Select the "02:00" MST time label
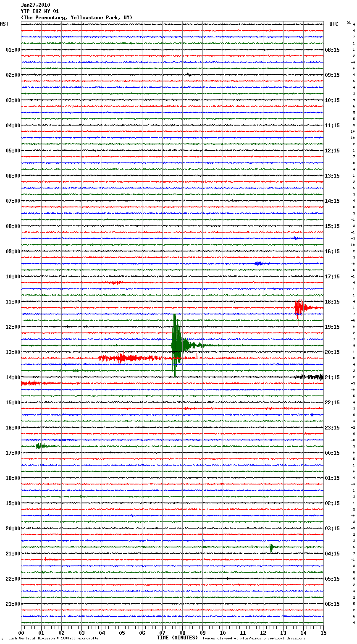 [13, 75]
